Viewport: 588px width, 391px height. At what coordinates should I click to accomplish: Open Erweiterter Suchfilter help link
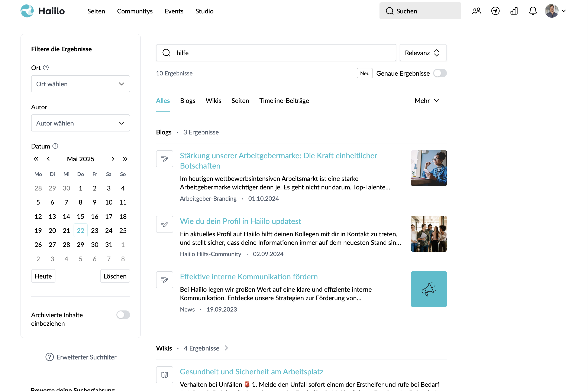pyautogui.click(x=81, y=357)
